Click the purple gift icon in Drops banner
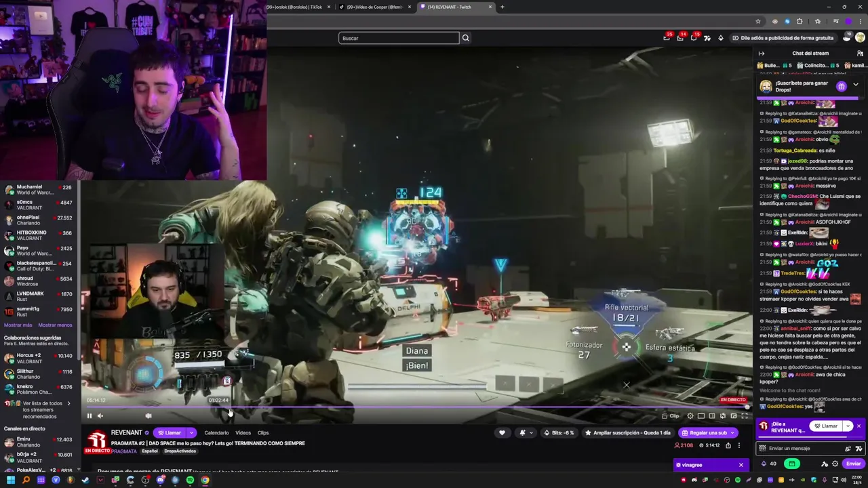868x488 pixels. pos(842,86)
